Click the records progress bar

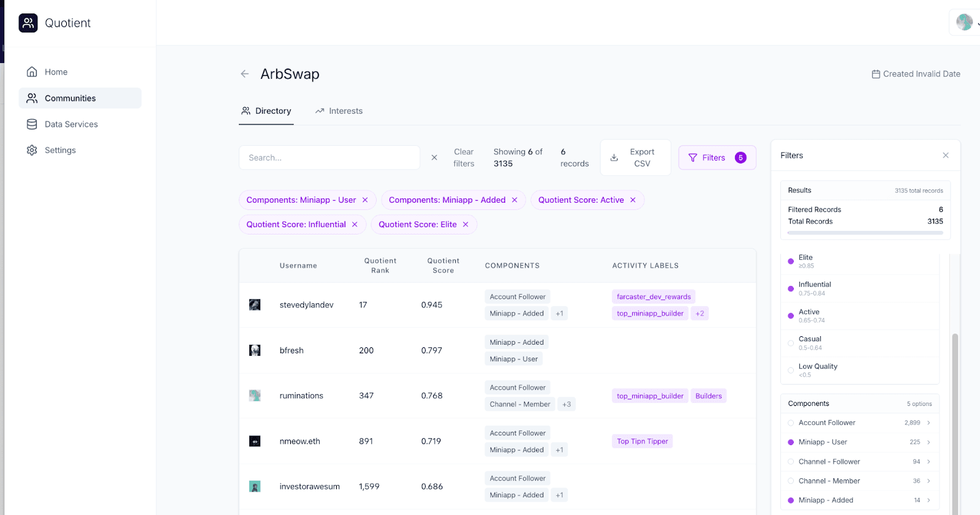pos(865,233)
